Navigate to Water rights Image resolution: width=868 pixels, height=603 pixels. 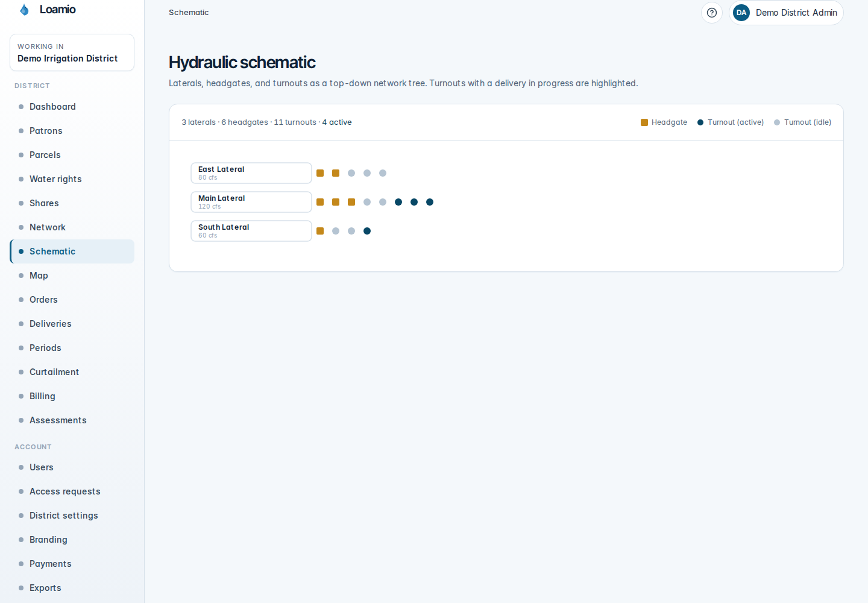coord(72,179)
